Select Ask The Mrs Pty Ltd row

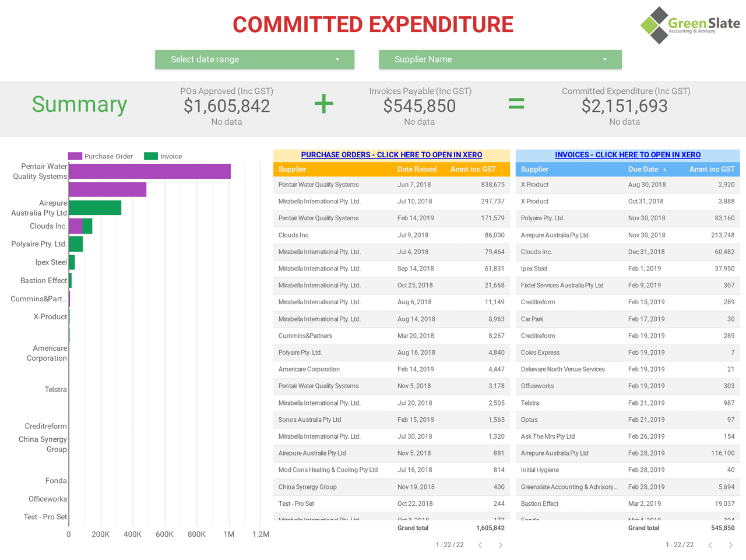(628, 436)
